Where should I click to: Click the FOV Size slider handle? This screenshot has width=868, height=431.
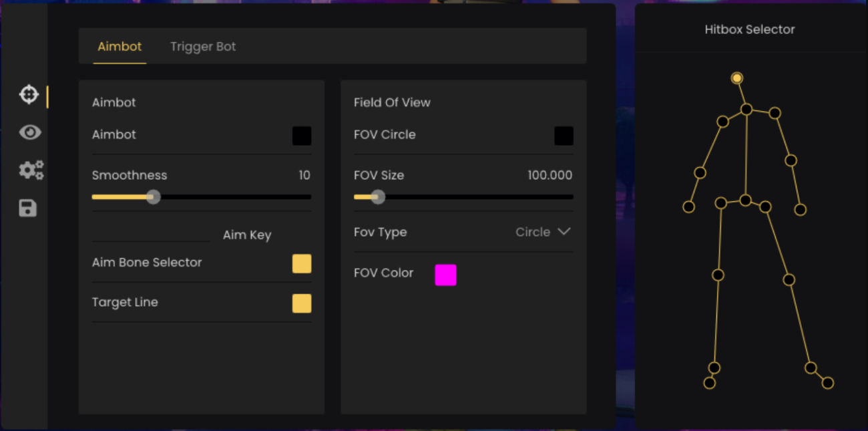click(378, 197)
